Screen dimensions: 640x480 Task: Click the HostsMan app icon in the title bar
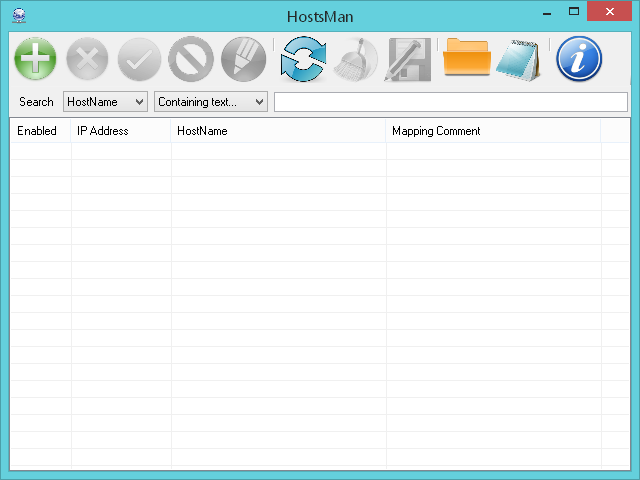pos(19,16)
